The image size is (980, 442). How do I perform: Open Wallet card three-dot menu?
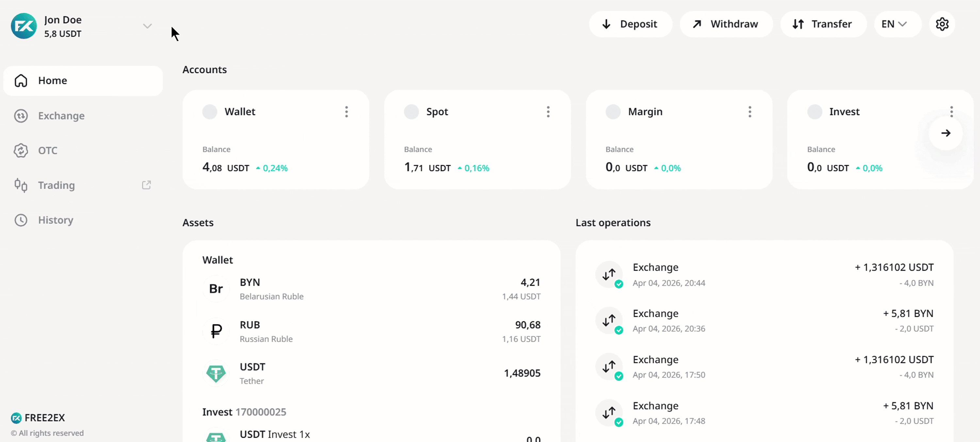tap(346, 112)
